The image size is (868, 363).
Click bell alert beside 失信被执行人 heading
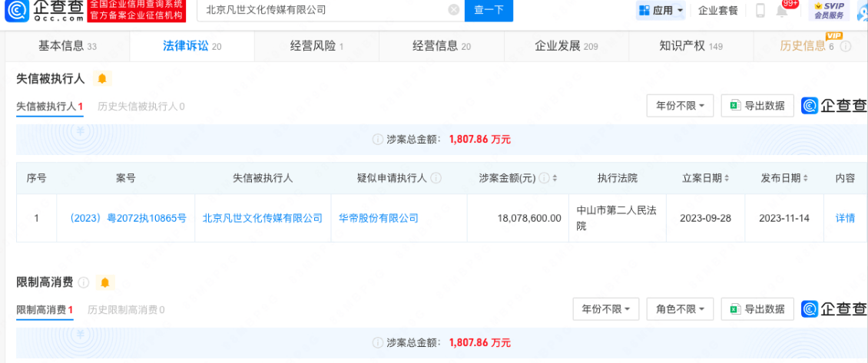tap(102, 78)
